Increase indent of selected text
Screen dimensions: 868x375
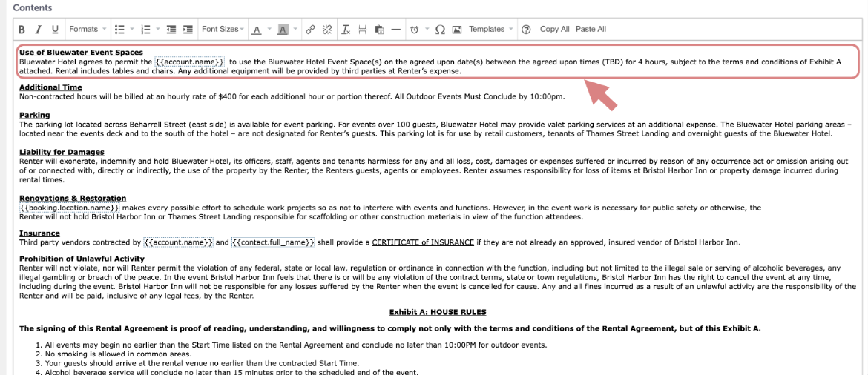188,30
